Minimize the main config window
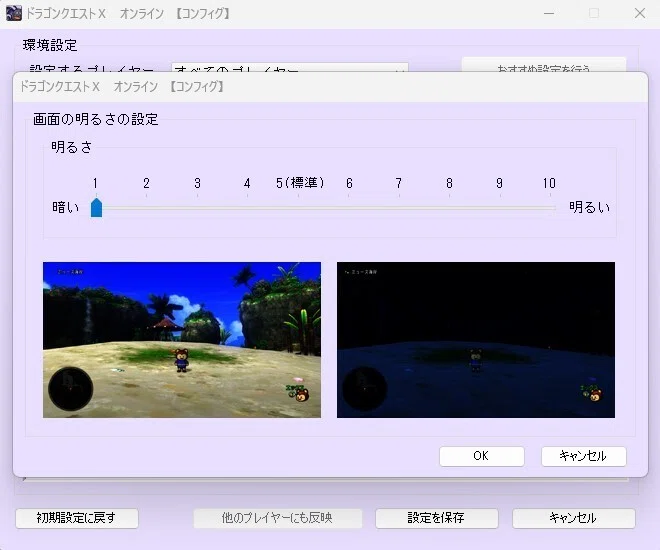660x550 pixels. [548, 13]
